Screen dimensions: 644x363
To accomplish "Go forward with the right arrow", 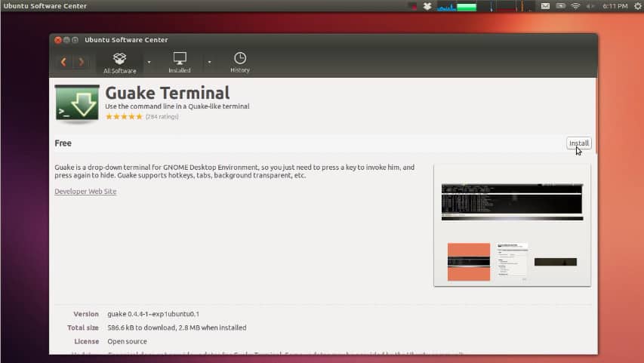I will tap(82, 62).
